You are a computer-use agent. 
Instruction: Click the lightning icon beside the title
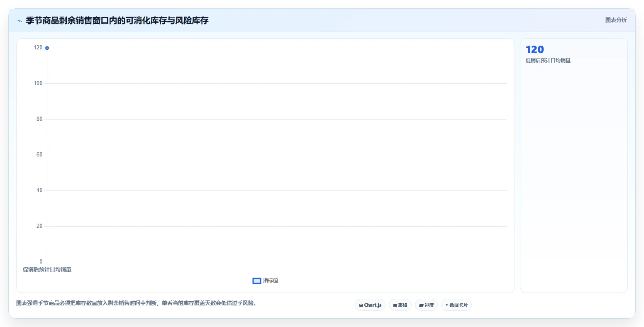20,21
